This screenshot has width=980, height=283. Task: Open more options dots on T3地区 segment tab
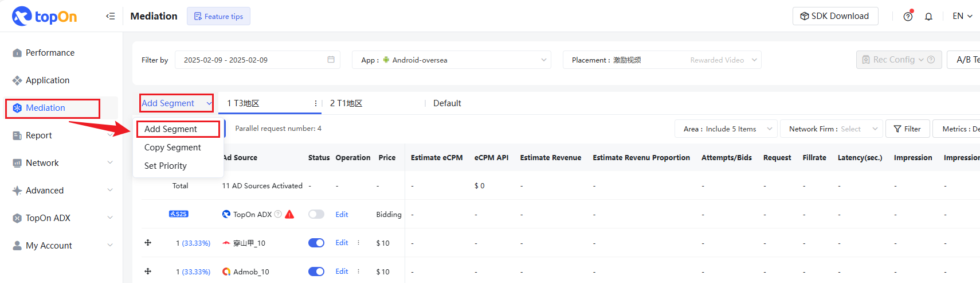coord(316,103)
